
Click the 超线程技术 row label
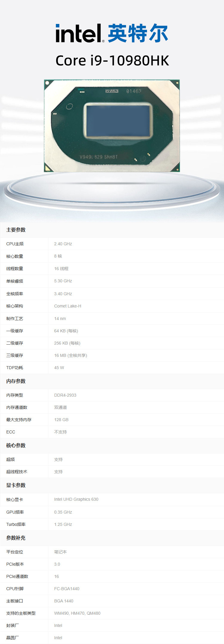[x=17, y=472]
